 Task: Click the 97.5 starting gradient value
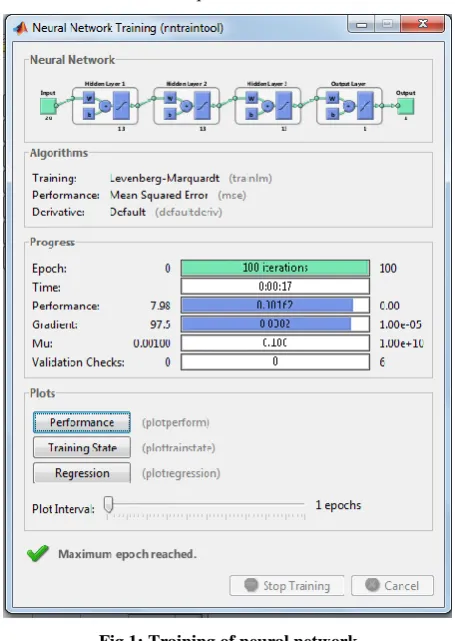click(x=160, y=325)
